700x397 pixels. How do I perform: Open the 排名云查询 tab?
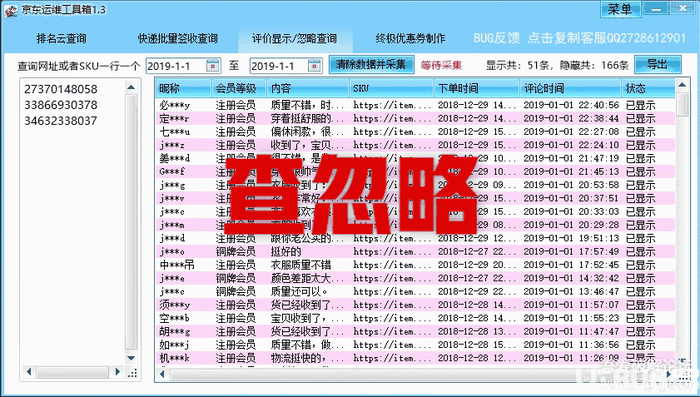61,38
